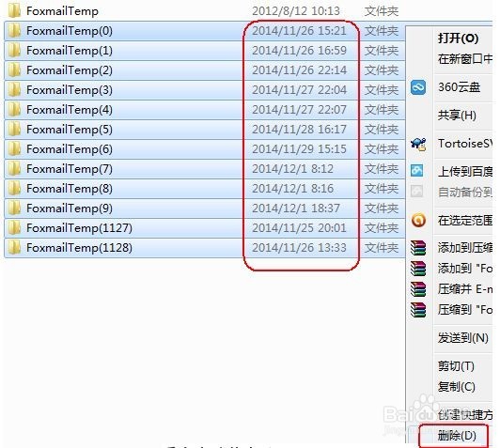Click the FoxmailTemp(1128) folder icon

click(14, 248)
